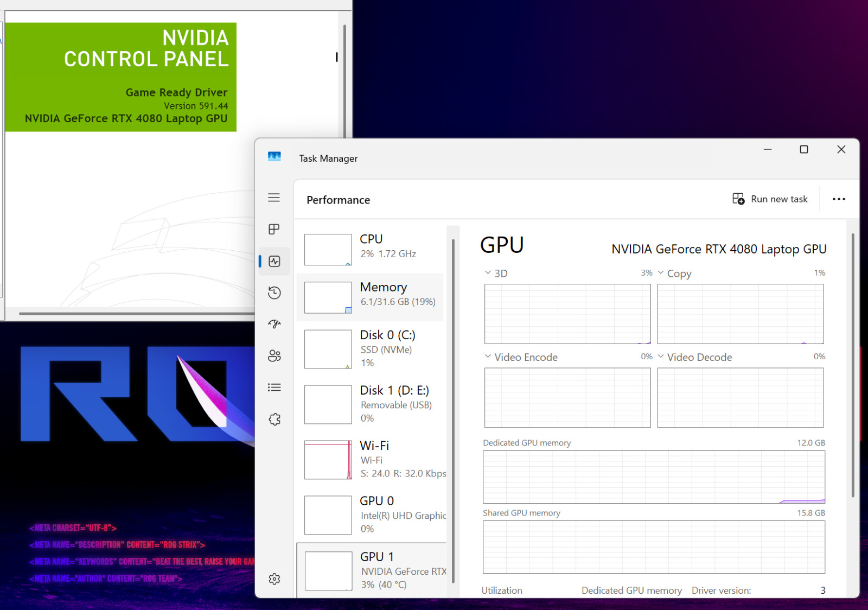This screenshot has height=610, width=868.
Task: Open Task Manager hamburger navigation menu
Action: point(274,198)
